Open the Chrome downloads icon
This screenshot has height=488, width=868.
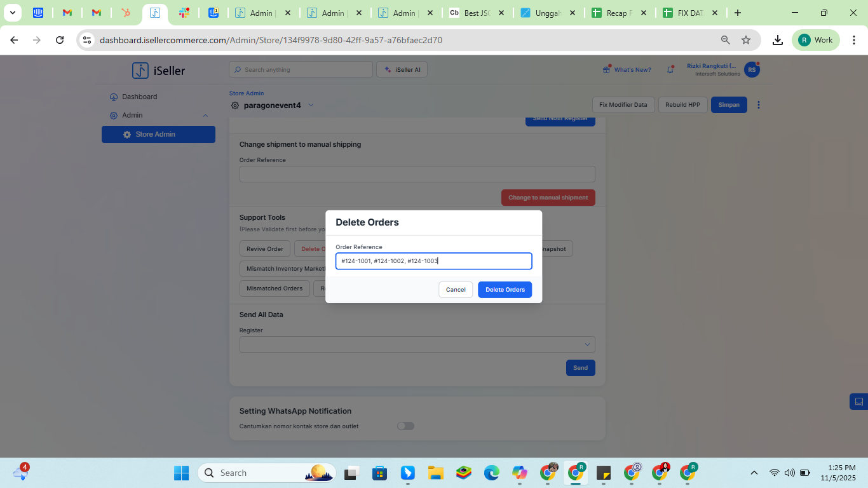[x=777, y=40]
